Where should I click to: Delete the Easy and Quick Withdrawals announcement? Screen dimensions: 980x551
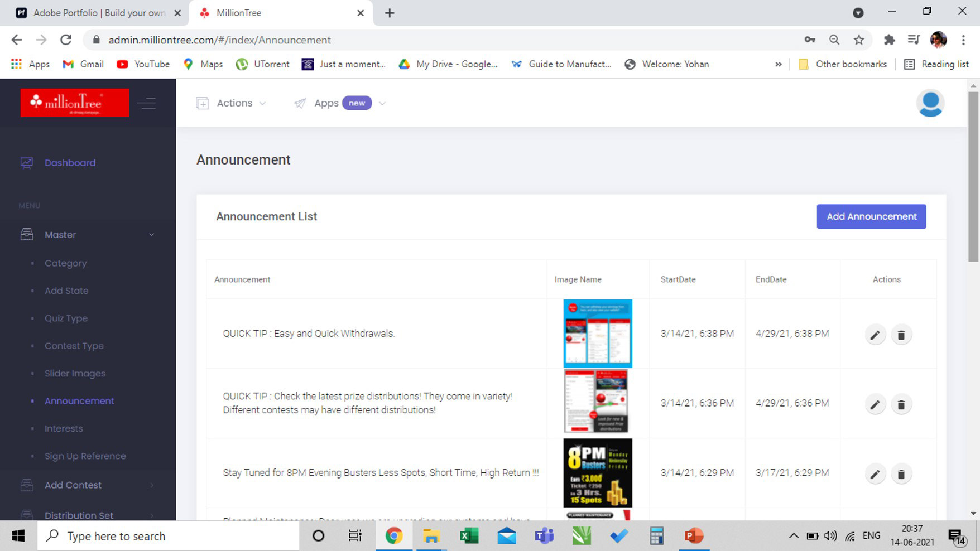[x=901, y=335]
